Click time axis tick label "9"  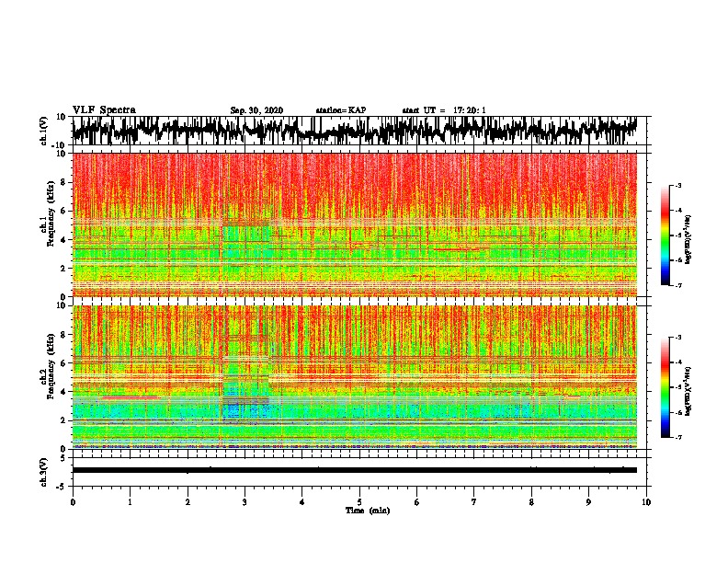(x=588, y=502)
